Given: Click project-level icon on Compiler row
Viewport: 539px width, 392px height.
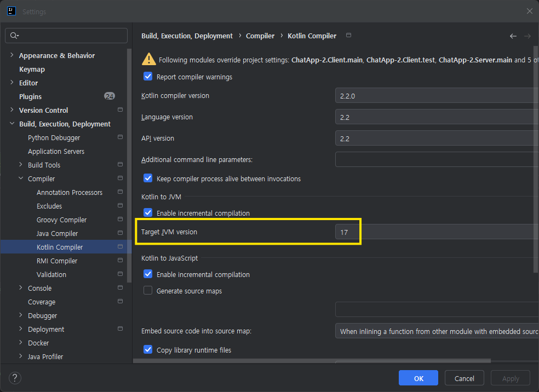Looking at the screenshot, I should point(120,178).
